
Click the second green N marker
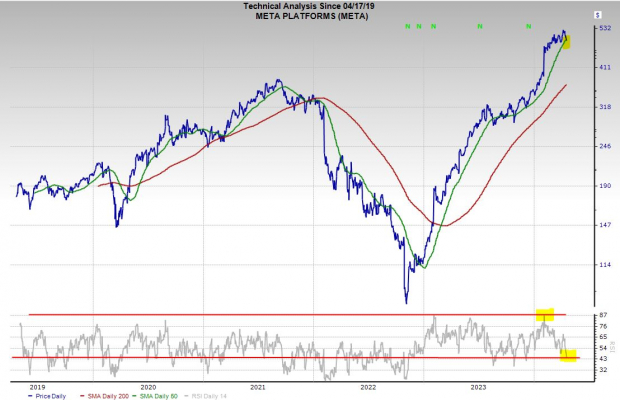point(420,26)
